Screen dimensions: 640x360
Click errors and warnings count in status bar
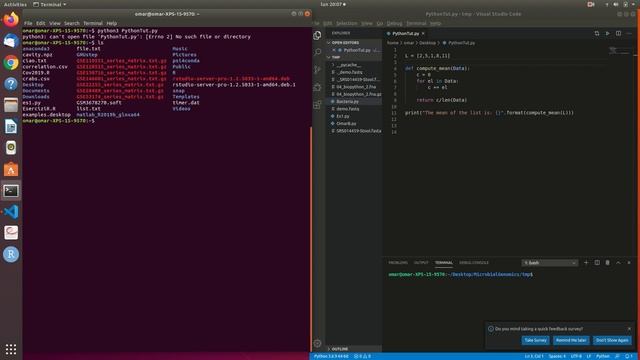[362, 356]
